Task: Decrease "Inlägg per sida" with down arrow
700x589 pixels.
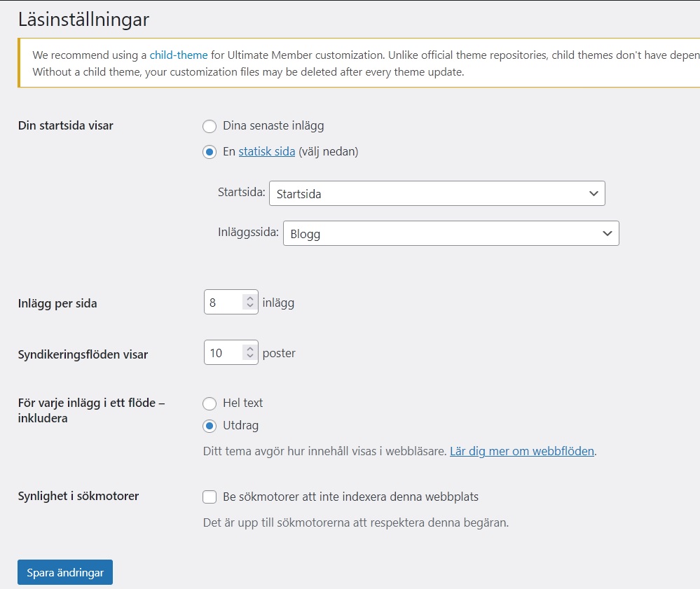Action: 249,307
